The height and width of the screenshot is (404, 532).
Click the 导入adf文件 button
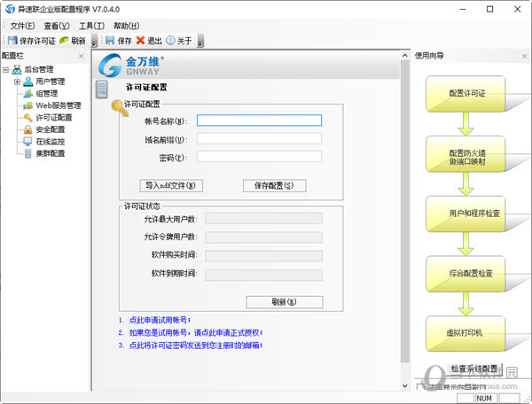tap(171, 186)
